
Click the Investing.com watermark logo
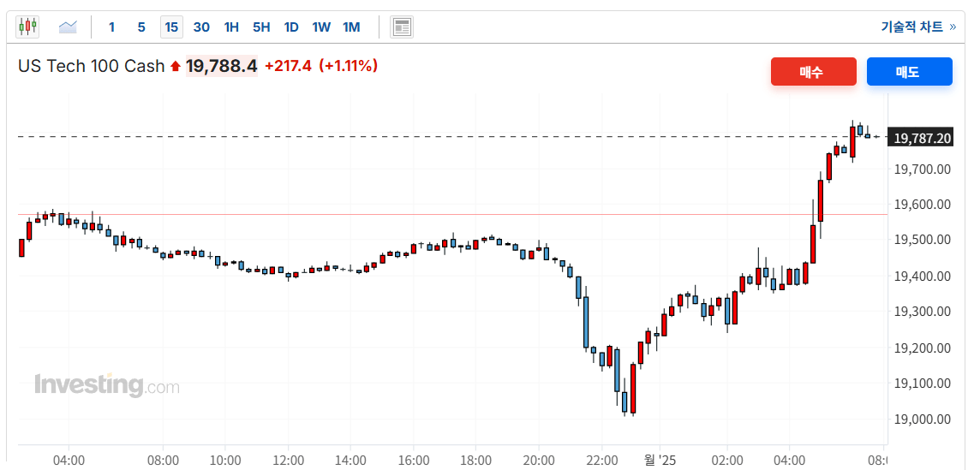(x=107, y=385)
